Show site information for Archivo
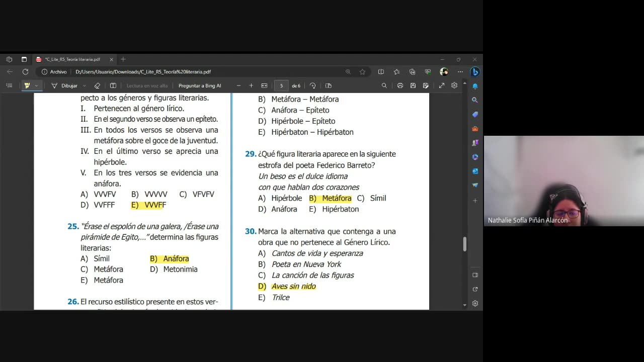The width and height of the screenshot is (644, 362). tap(54, 72)
